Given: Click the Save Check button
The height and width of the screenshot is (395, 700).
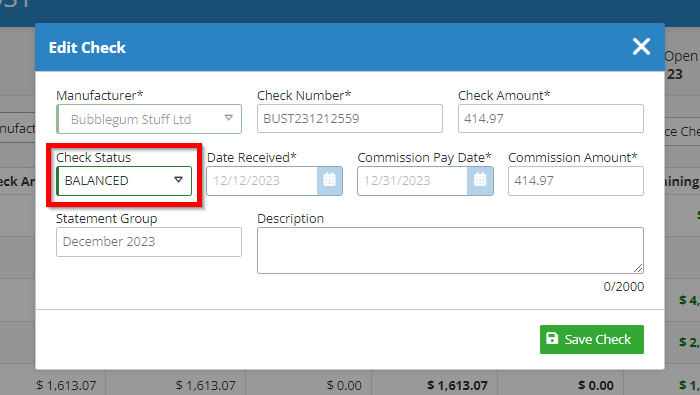Looking at the screenshot, I should [x=592, y=339].
